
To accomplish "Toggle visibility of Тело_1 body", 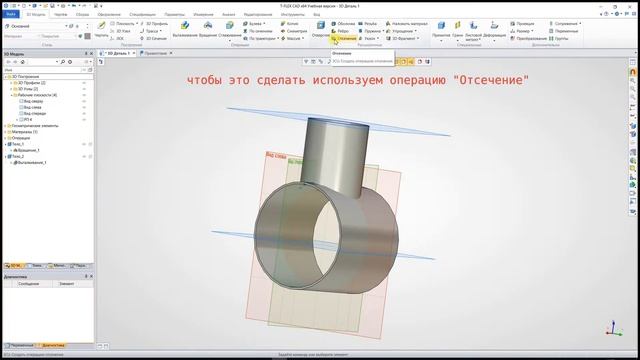I will click(84, 144).
